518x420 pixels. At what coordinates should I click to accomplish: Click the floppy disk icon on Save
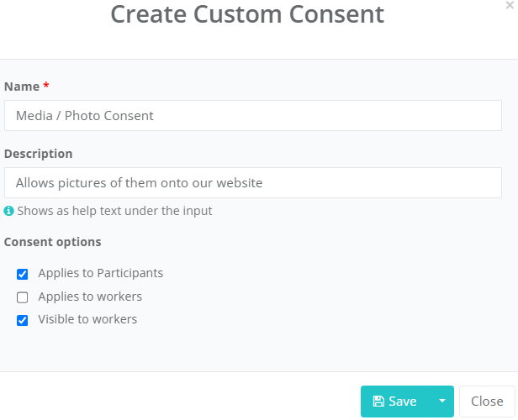point(378,402)
